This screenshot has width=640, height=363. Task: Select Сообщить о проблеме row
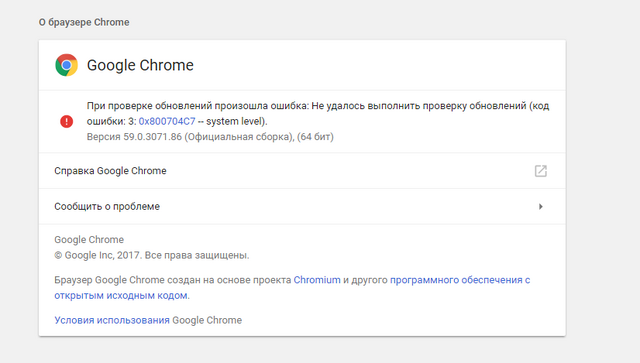302,206
